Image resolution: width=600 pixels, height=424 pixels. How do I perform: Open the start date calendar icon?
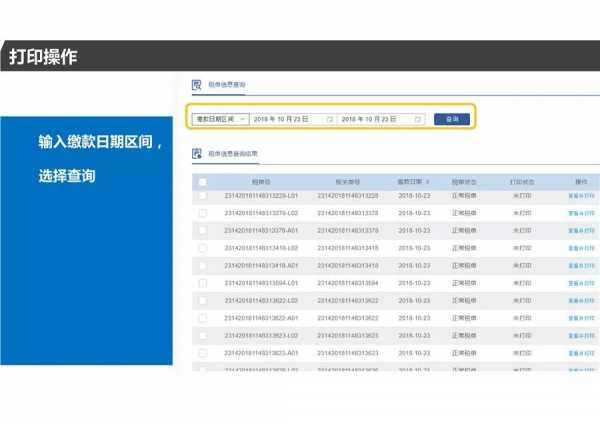tap(329, 119)
